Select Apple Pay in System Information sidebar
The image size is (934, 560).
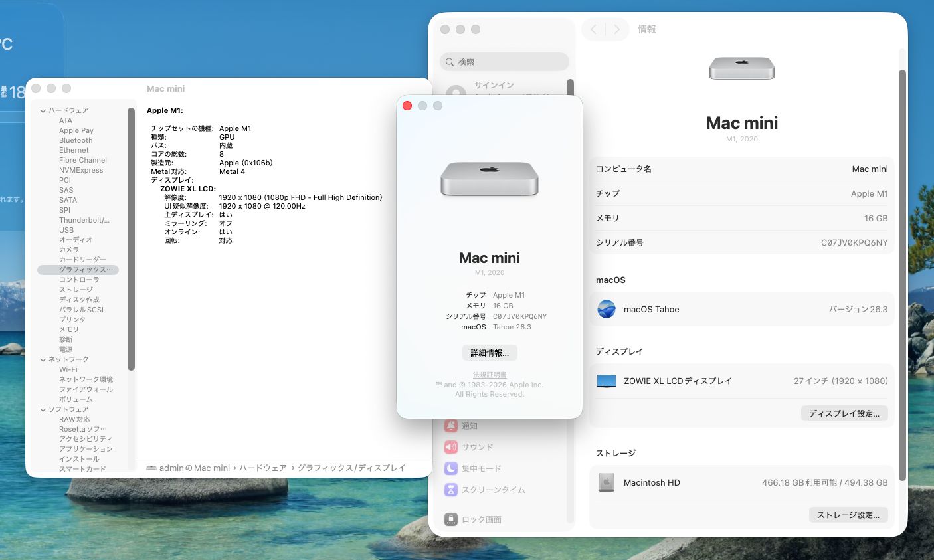76,130
